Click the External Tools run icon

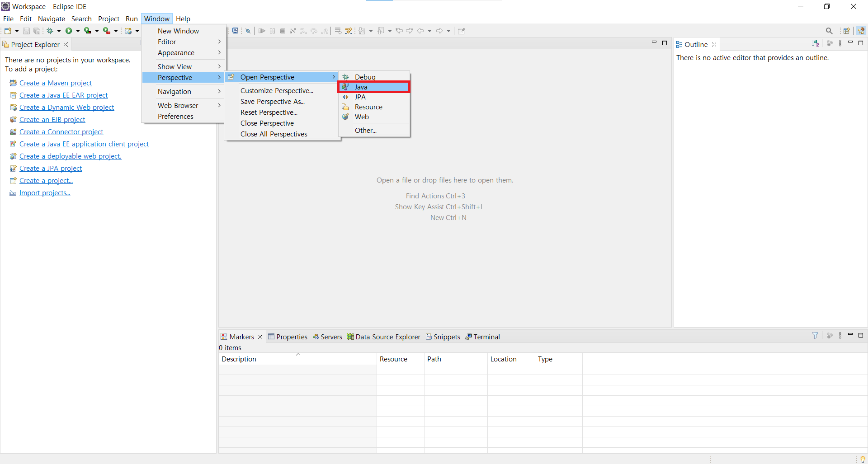tap(107, 31)
